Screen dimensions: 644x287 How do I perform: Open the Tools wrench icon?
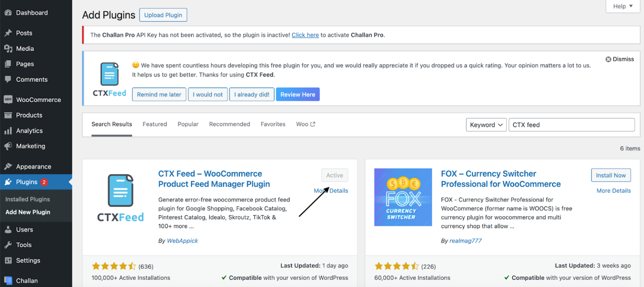click(8, 245)
